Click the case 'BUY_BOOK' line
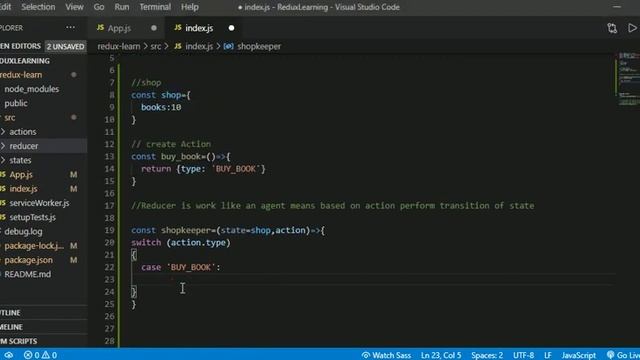This screenshot has width=640, height=360. [180, 267]
